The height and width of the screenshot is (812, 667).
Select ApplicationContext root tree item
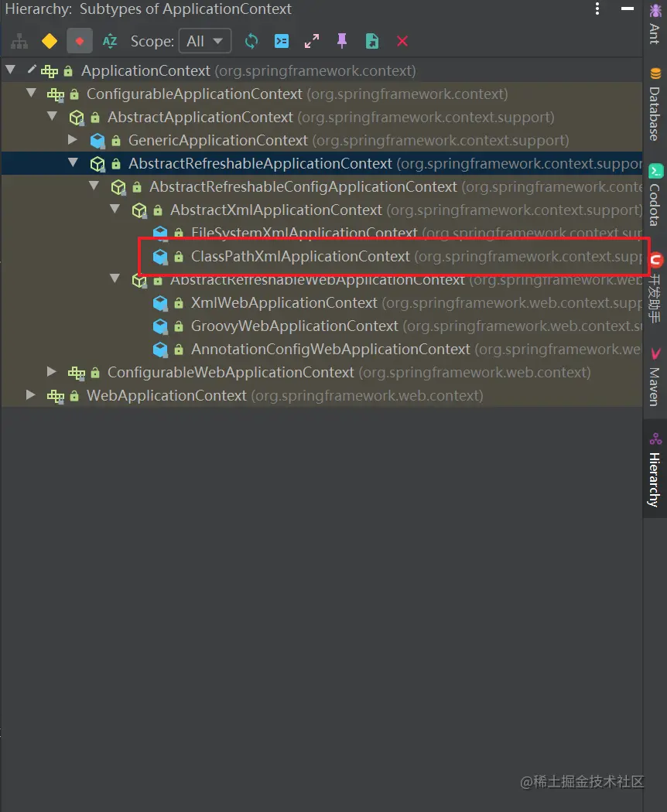pyautogui.click(x=321, y=70)
